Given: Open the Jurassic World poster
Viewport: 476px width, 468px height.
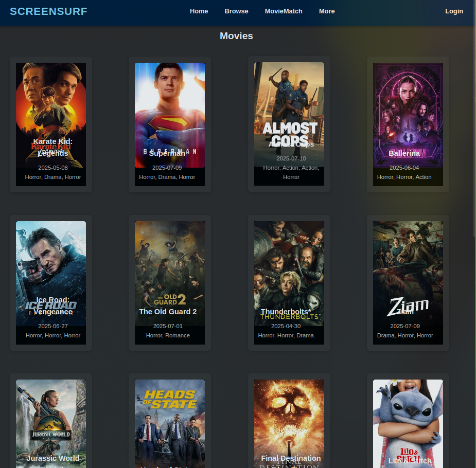Looking at the screenshot, I should tap(51, 424).
